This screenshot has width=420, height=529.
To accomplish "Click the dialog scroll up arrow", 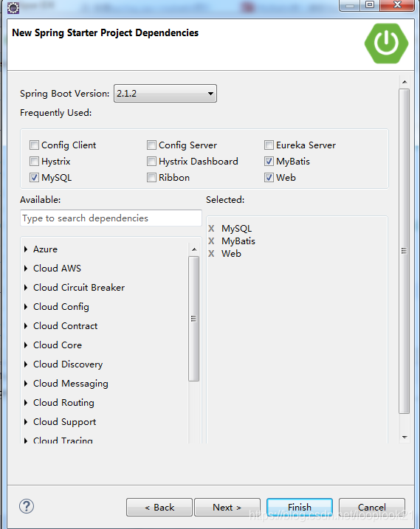I will (x=404, y=82).
